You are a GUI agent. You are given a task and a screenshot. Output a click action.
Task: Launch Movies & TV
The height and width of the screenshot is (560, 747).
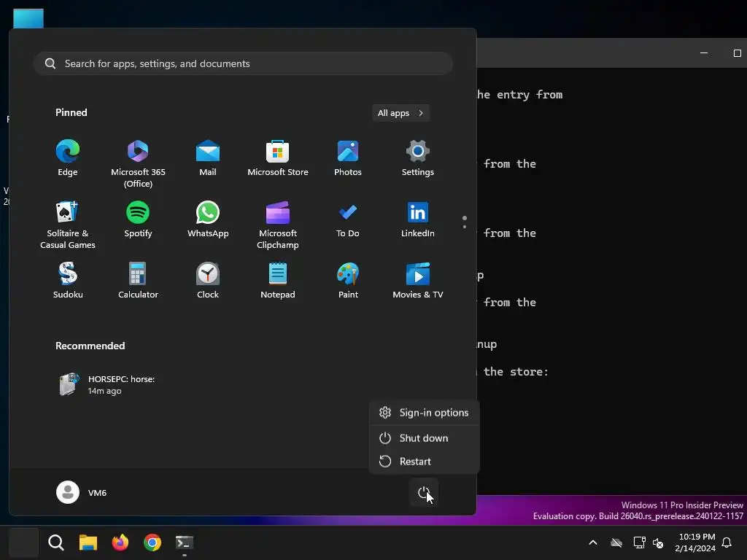click(x=418, y=281)
